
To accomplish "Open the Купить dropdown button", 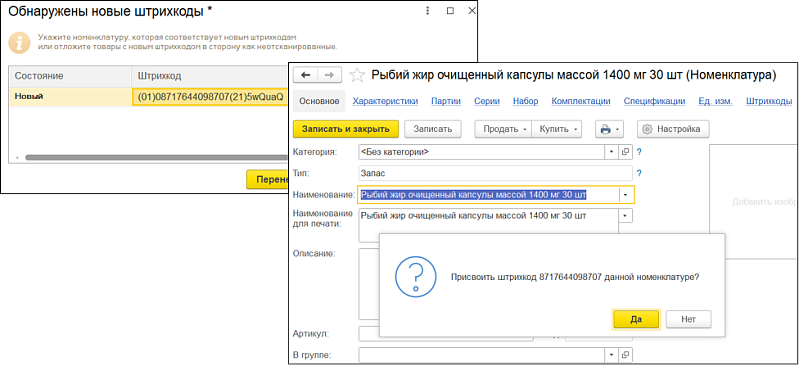I will coord(556,129).
